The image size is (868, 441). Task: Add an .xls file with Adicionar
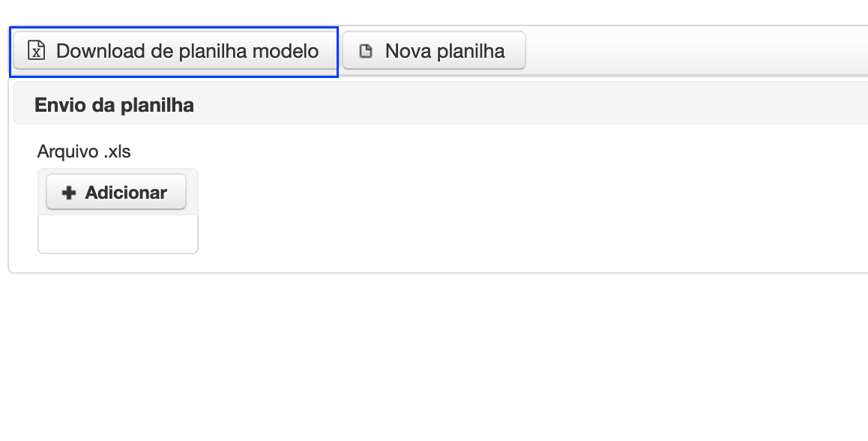pyautogui.click(x=115, y=192)
